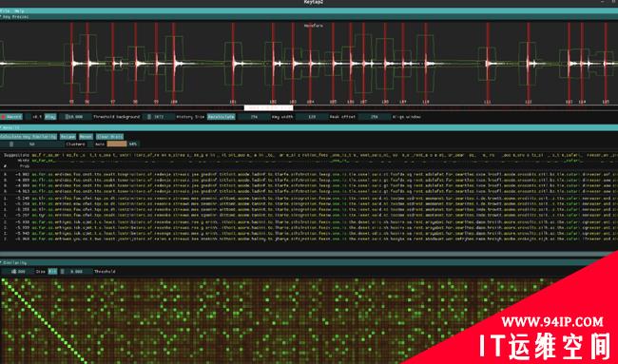Adjust the History Size slider

tap(159, 117)
